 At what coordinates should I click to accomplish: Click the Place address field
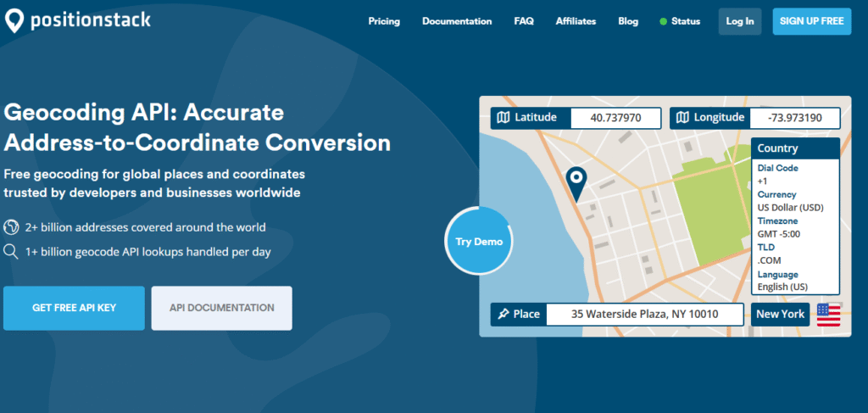pyautogui.click(x=644, y=314)
